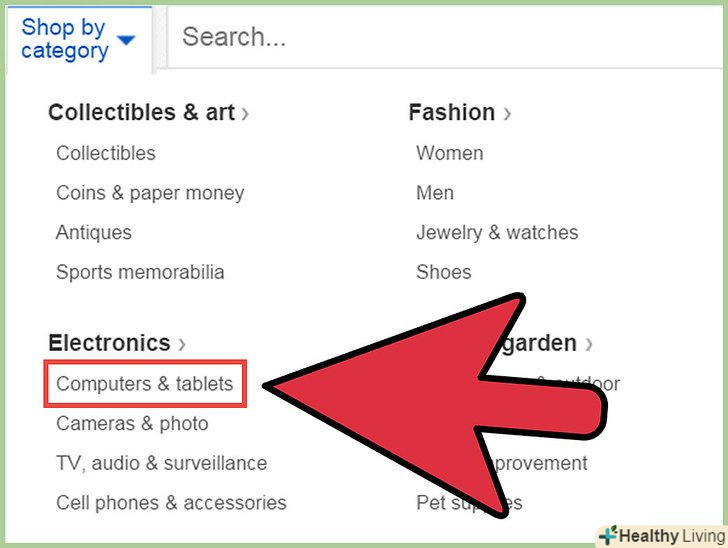Image resolution: width=728 pixels, height=548 pixels.
Task: Open Cameras & photo category
Action: (132, 423)
